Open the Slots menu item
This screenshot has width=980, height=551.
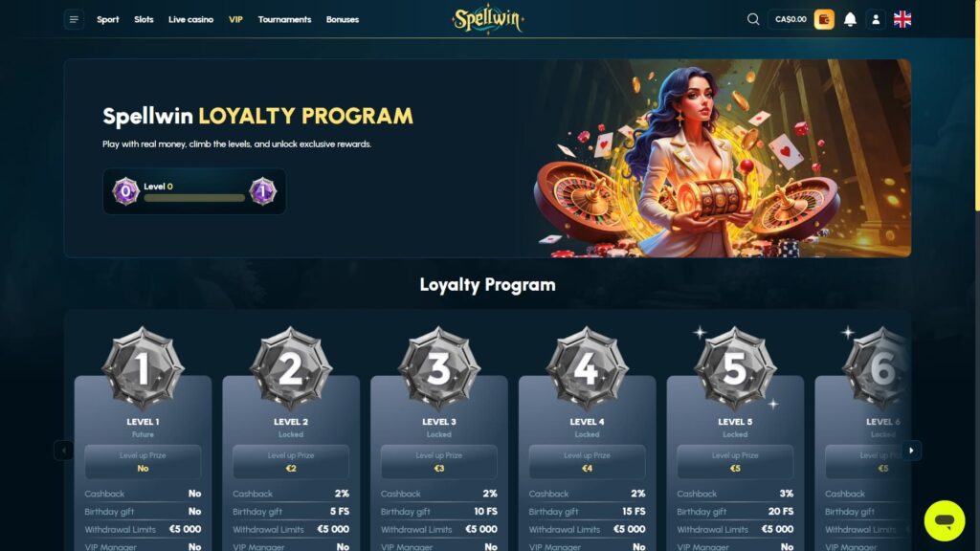tap(144, 19)
